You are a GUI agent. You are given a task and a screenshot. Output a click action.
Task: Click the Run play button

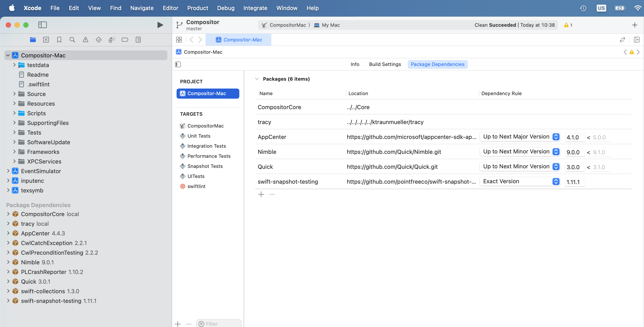(160, 25)
